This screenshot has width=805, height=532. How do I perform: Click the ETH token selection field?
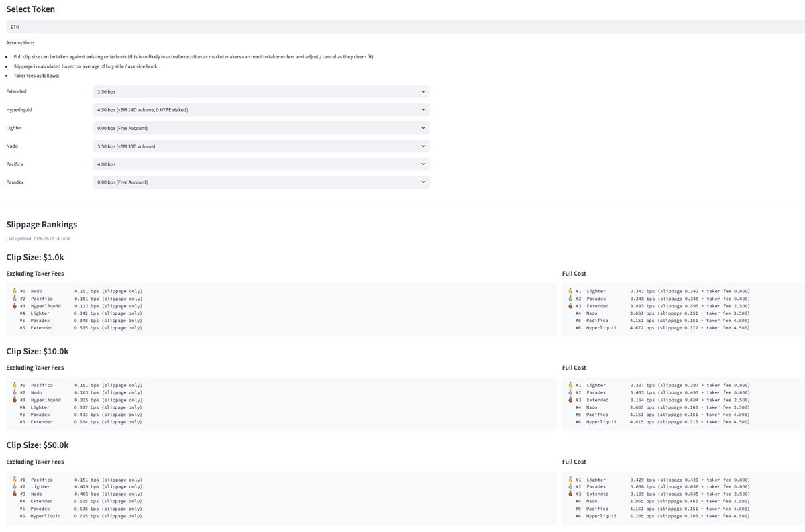click(405, 26)
